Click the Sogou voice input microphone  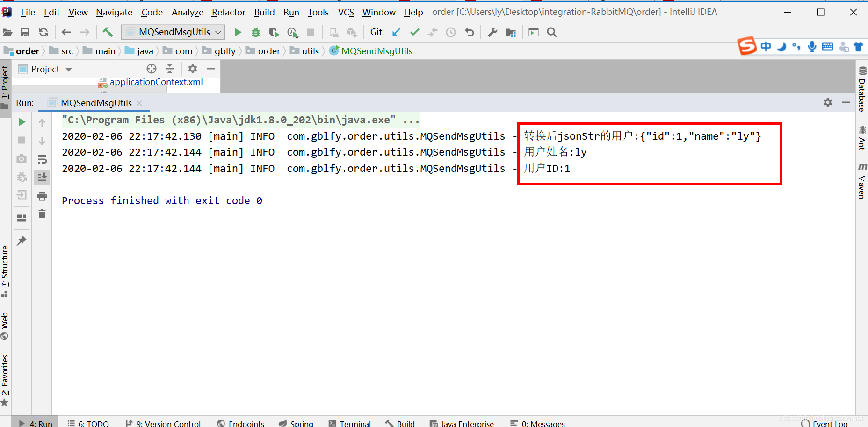click(812, 46)
